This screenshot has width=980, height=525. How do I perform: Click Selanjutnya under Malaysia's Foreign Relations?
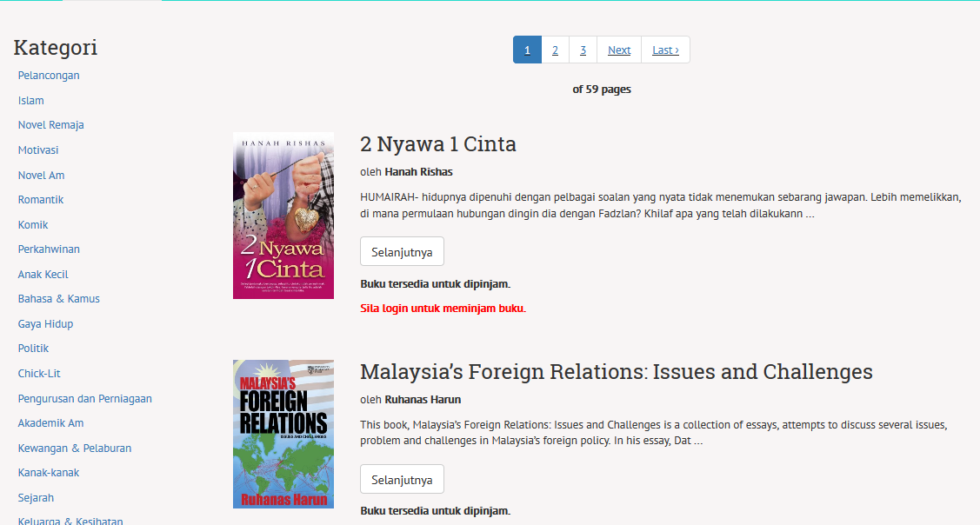(402, 479)
